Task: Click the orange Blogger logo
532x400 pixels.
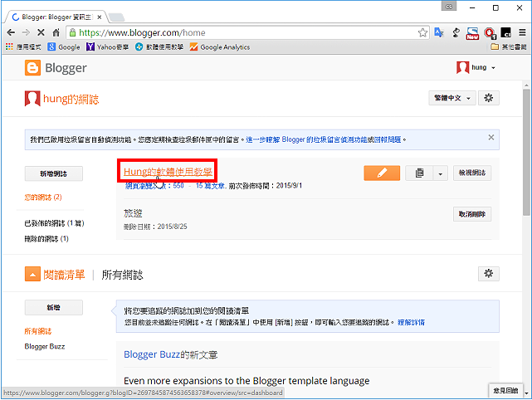Action: click(32, 68)
